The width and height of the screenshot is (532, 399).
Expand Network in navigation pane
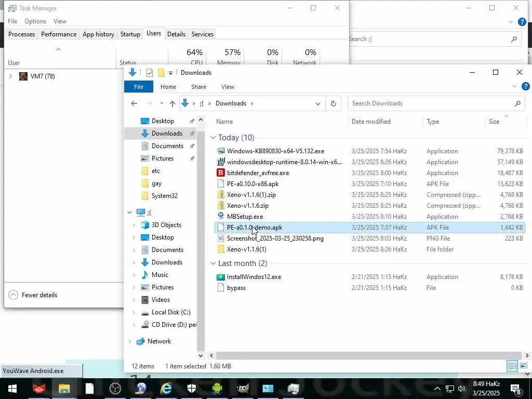coord(129,341)
